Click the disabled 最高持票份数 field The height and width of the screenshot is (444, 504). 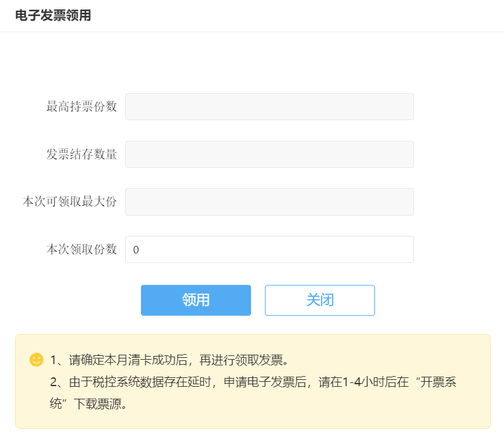point(269,106)
